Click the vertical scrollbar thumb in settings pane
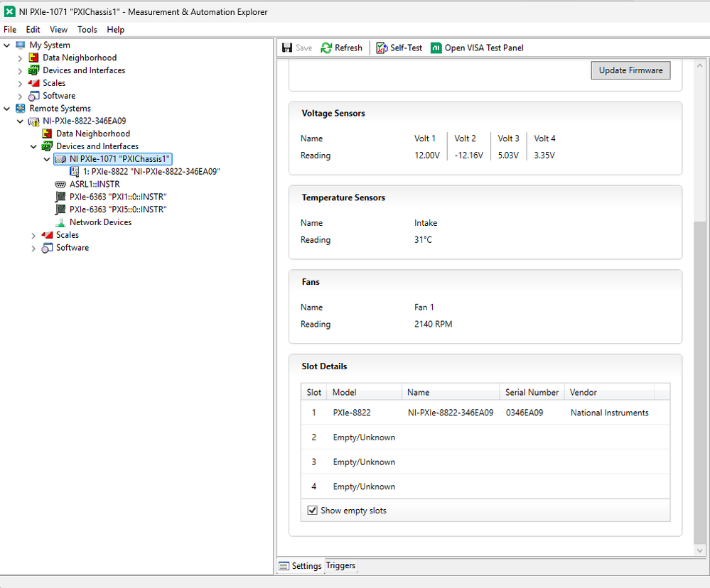710x588 pixels. click(x=699, y=382)
